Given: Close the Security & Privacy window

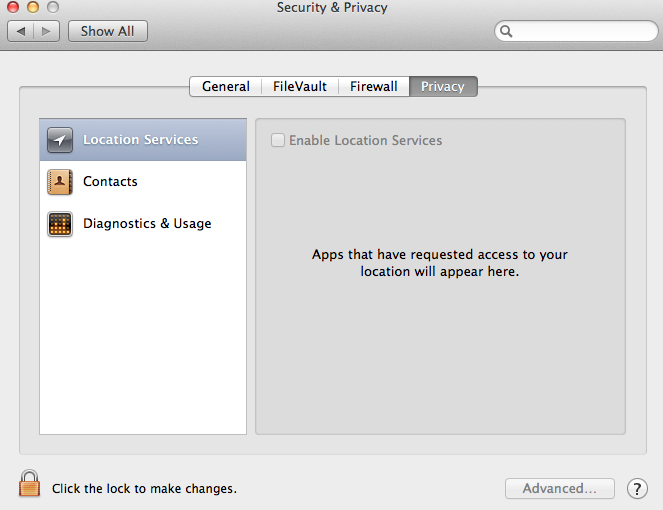Looking at the screenshot, I should (x=12, y=8).
